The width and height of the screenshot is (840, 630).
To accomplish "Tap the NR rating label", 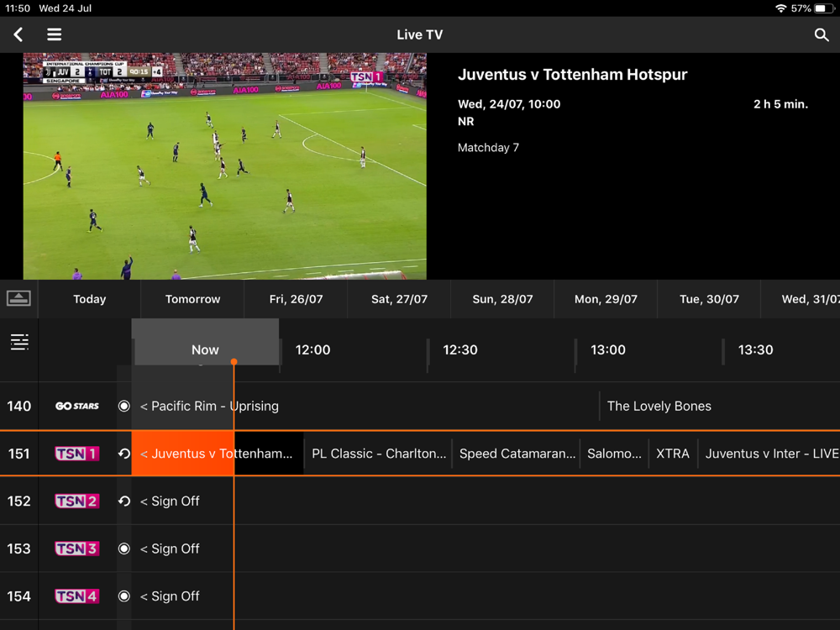I will tap(465, 122).
